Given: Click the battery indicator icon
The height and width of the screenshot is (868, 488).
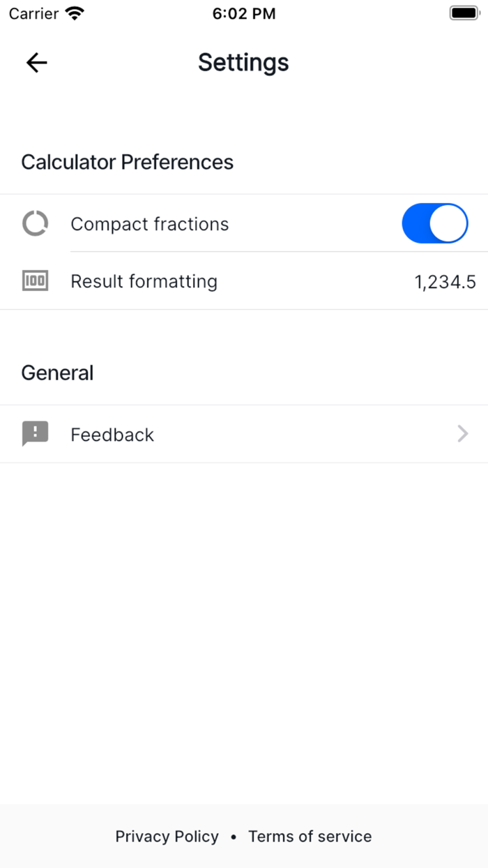Looking at the screenshot, I should (463, 12).
